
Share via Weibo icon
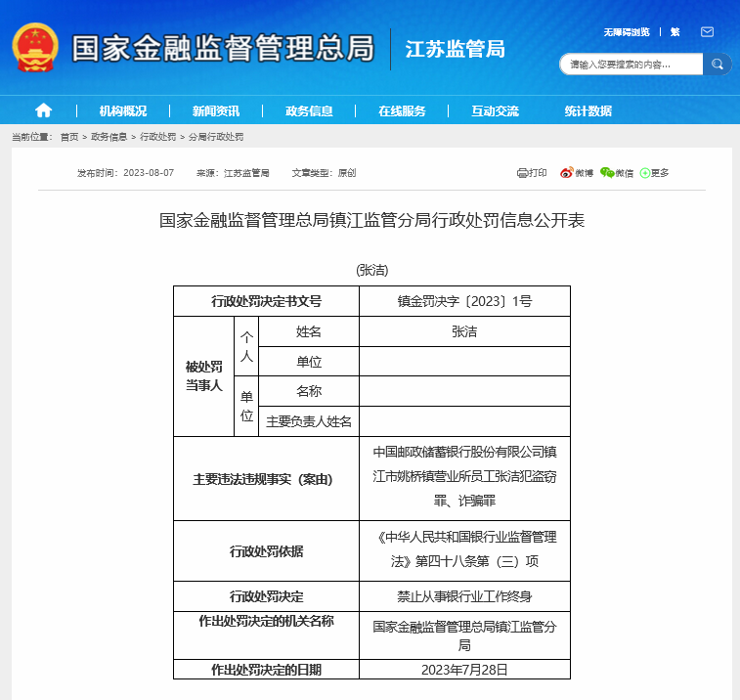coord(566,173)
